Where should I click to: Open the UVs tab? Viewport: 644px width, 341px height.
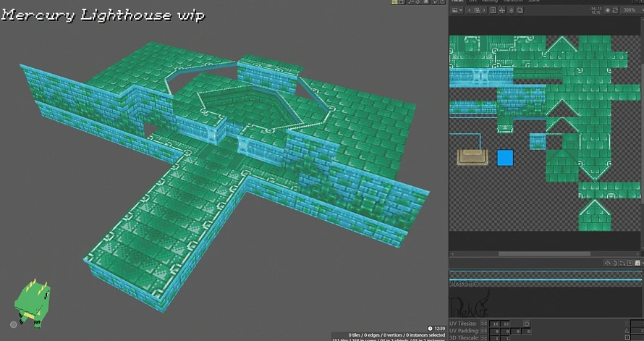[x=473, y=1]
